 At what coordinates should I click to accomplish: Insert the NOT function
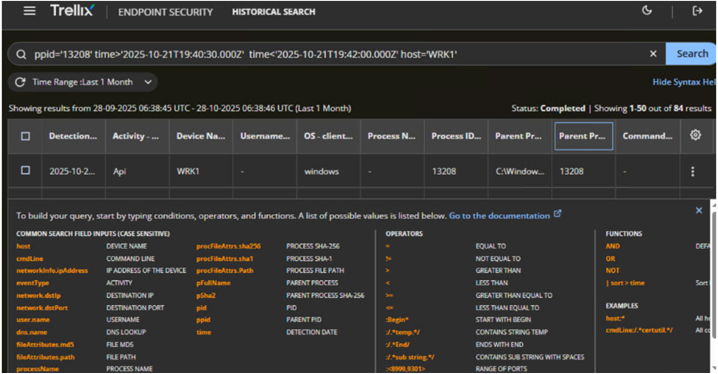(612, 271)
